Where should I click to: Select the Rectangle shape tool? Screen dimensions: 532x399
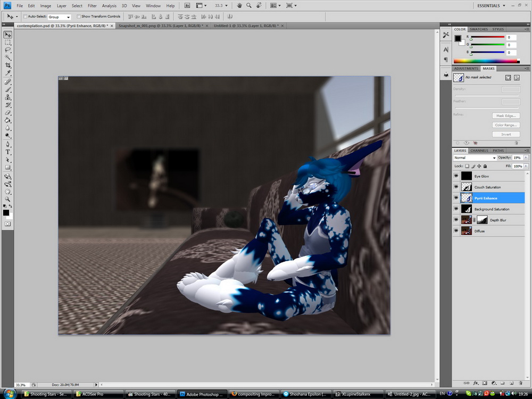coord(8,168)
